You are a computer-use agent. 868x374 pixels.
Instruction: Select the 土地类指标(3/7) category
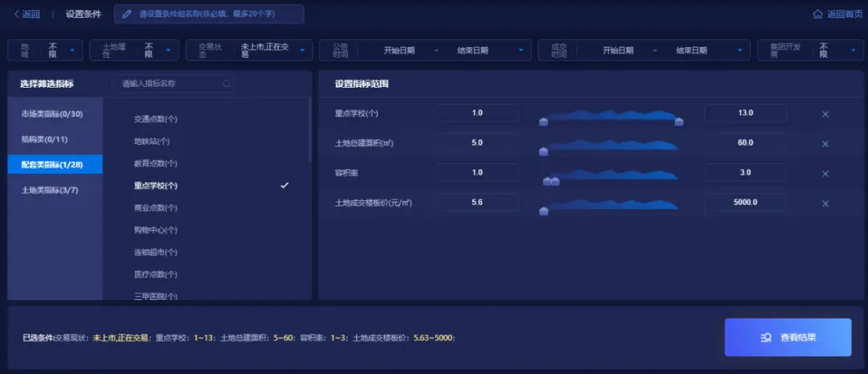tap(55, 190)
